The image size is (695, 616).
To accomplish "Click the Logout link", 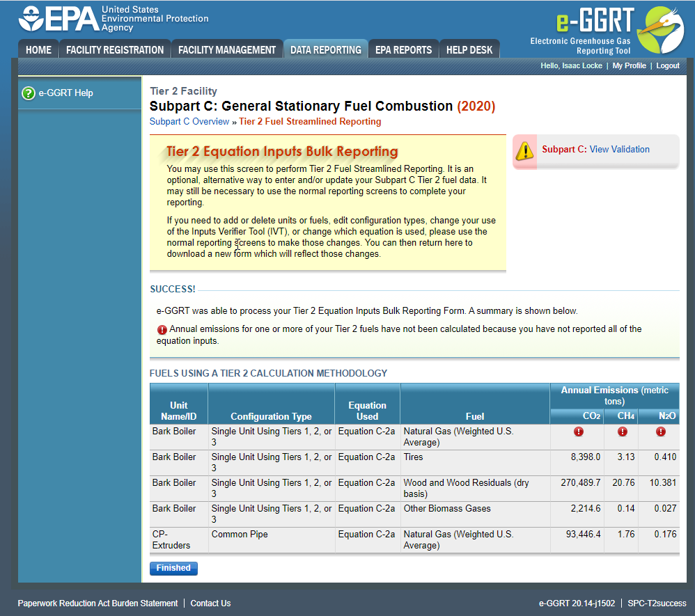I will click(x=668, y=65).
